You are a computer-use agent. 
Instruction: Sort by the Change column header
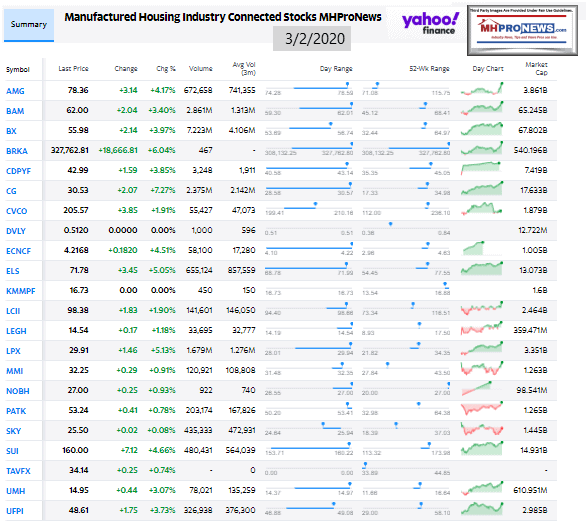click(x=126, y=69)
